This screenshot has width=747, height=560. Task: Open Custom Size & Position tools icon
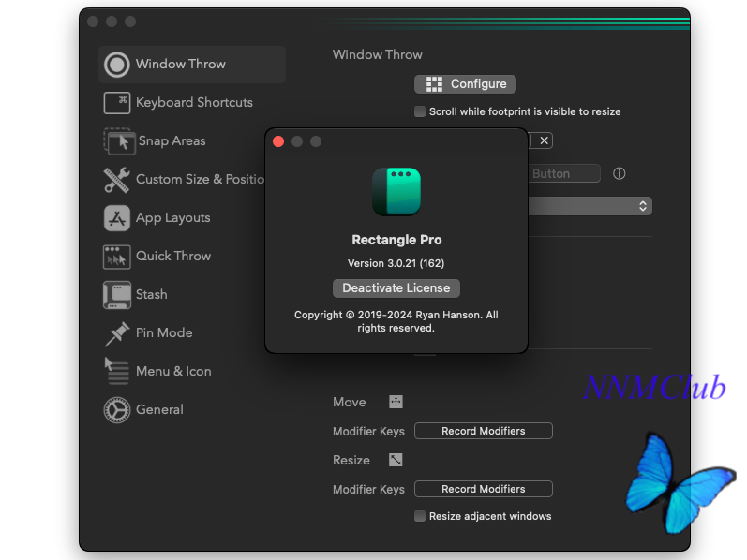117,180
